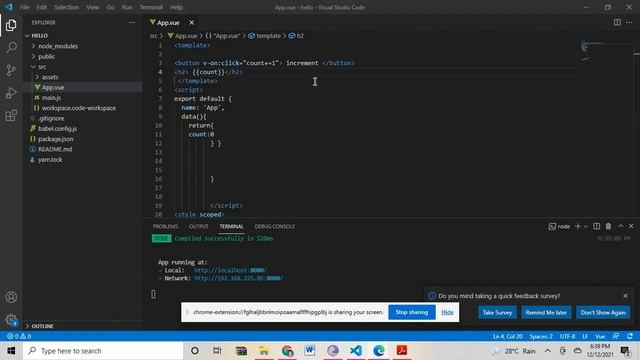Open the Search view in activity bar
640x360 pixels.
point(11,48)
